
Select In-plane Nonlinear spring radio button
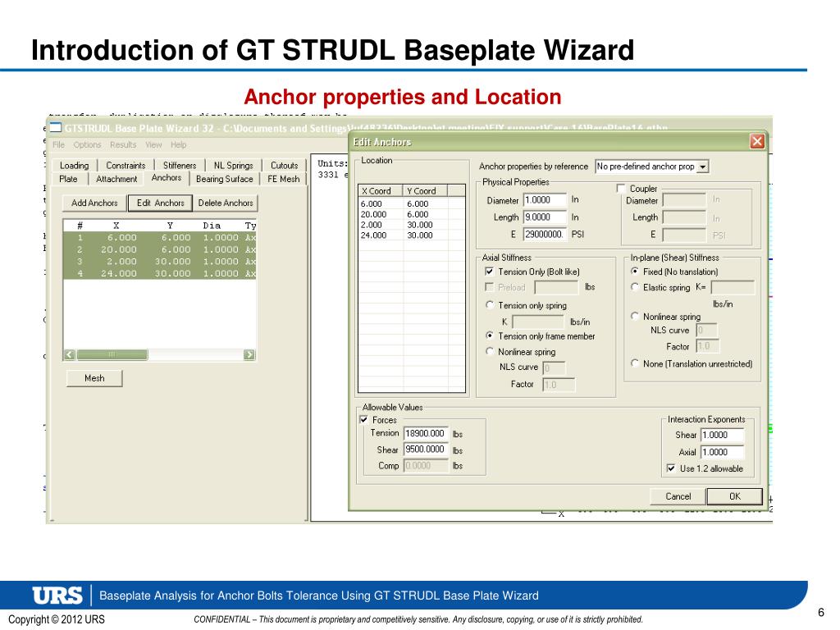click(635, 316)
